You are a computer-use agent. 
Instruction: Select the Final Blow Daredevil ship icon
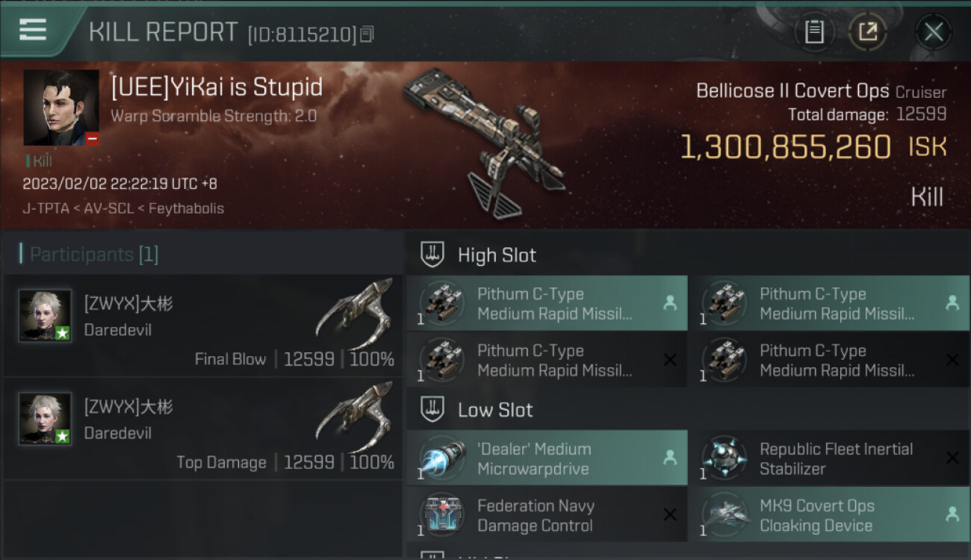pos(355,312)
